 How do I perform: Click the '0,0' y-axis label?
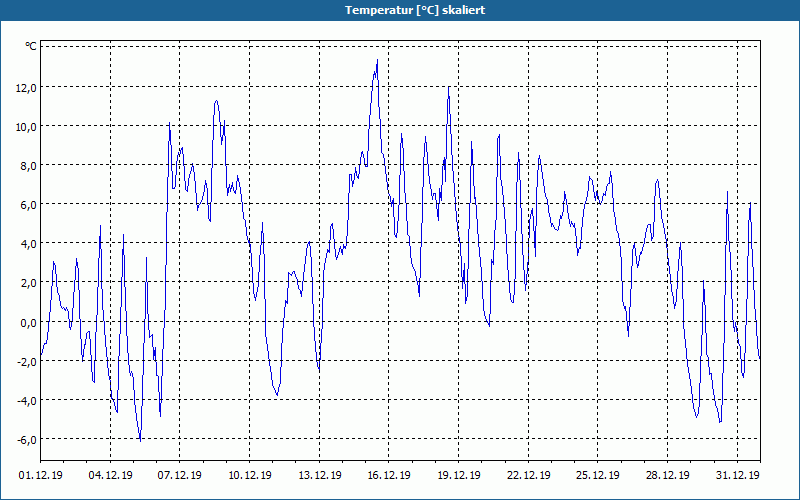(x=29, y=322)
